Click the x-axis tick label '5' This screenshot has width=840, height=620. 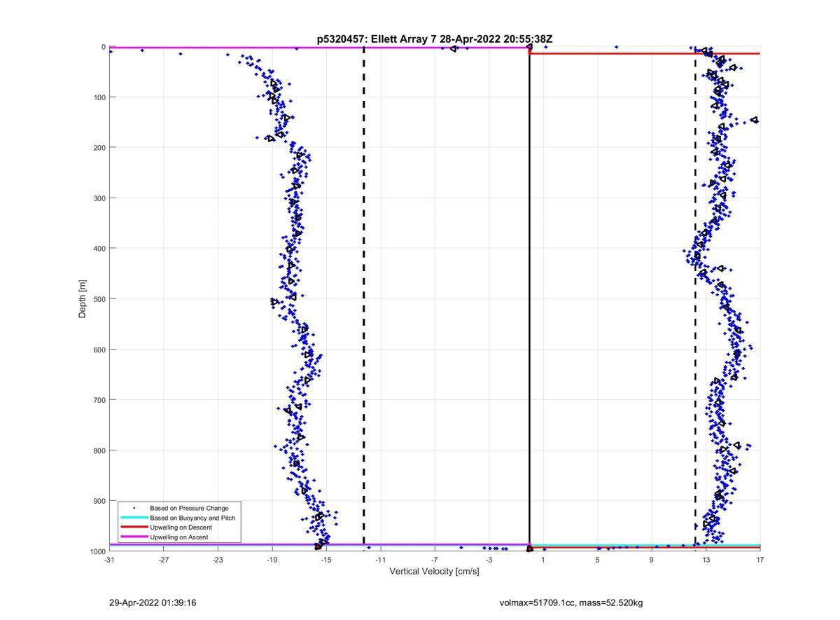598,560
